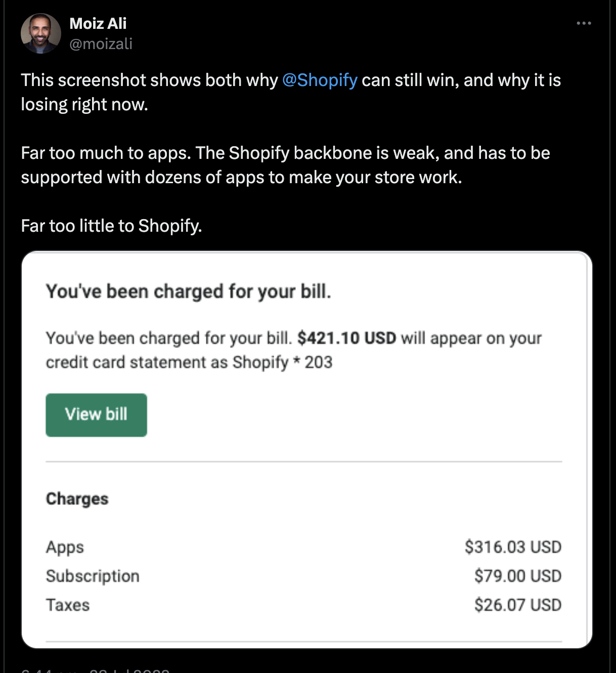Click the "Far too much to apps" paragraph
This screenshot has height=673, width=616.
tap(285, 165)
